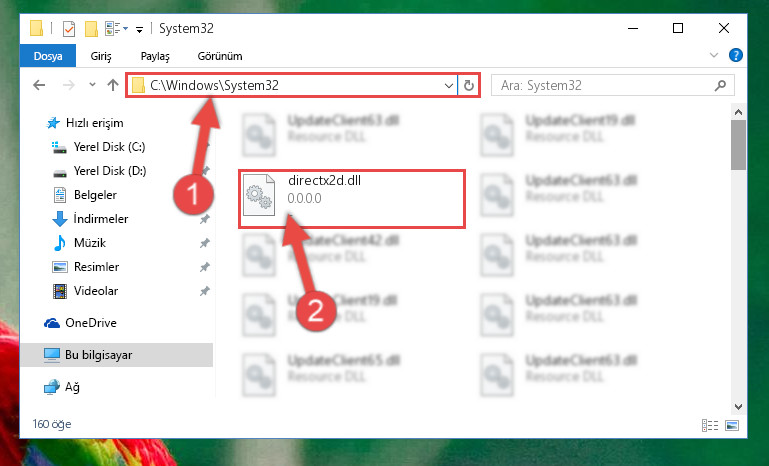Click the back navigation arrow
The width and height of the screenshot is (769, 466).
pyautogui.click(x=39, y=85)
